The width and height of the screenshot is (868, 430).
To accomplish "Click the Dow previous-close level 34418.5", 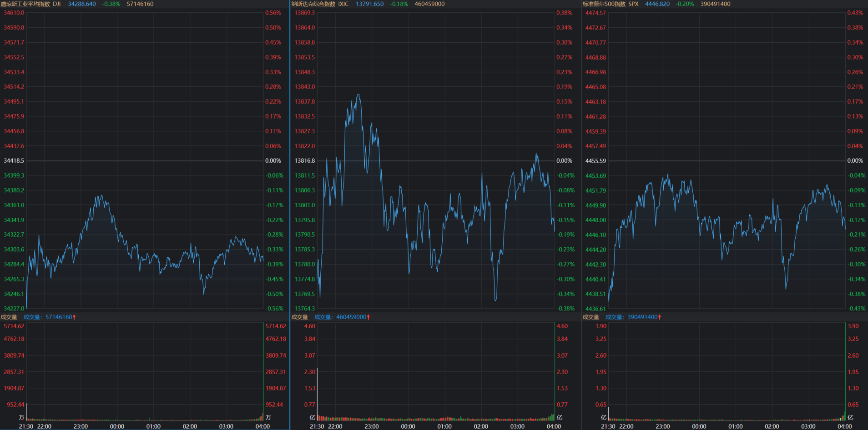I will (14, 160).
